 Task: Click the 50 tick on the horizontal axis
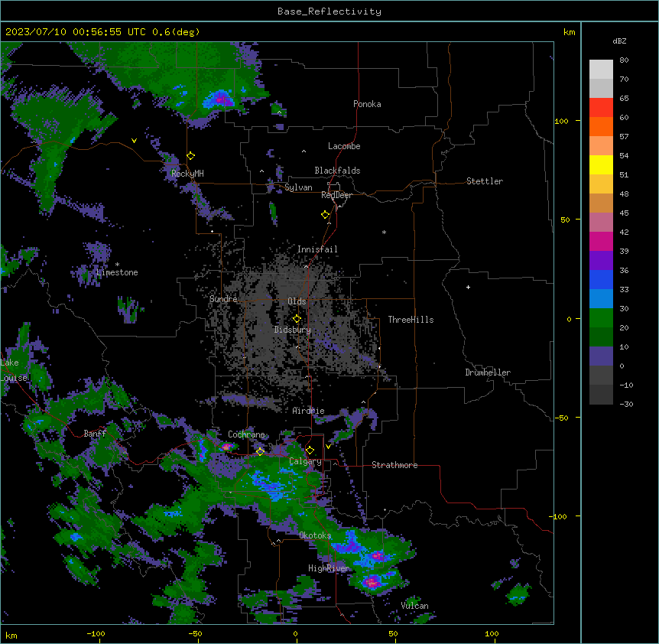[x=393, y=633]
